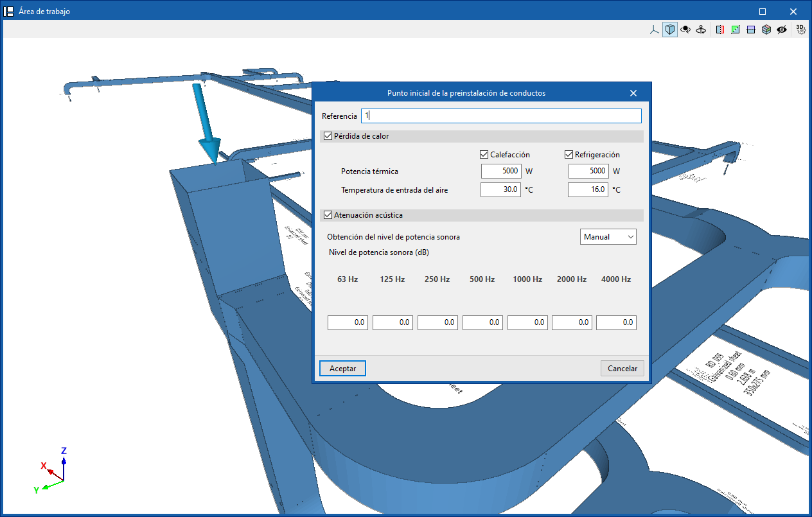Uncheck the Pérdida de calor checkbox

click(x=328, y=136)
